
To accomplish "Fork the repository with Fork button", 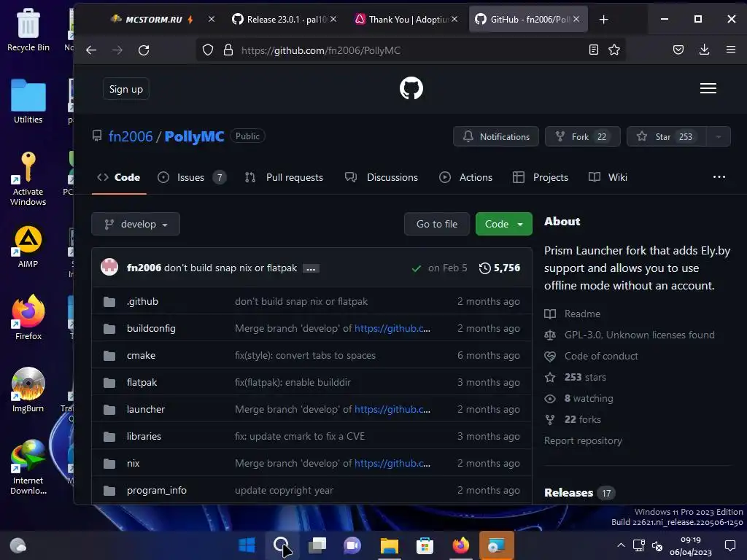I will pos(582,136).
